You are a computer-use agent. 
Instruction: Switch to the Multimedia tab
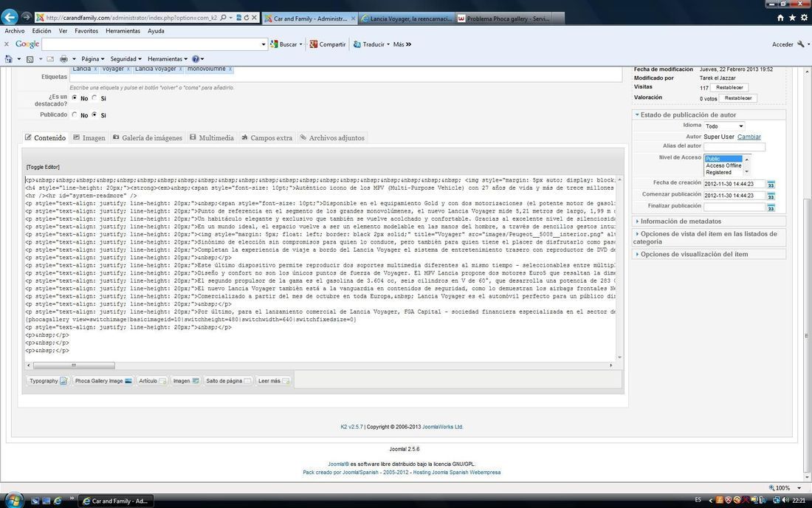(212, 138)
